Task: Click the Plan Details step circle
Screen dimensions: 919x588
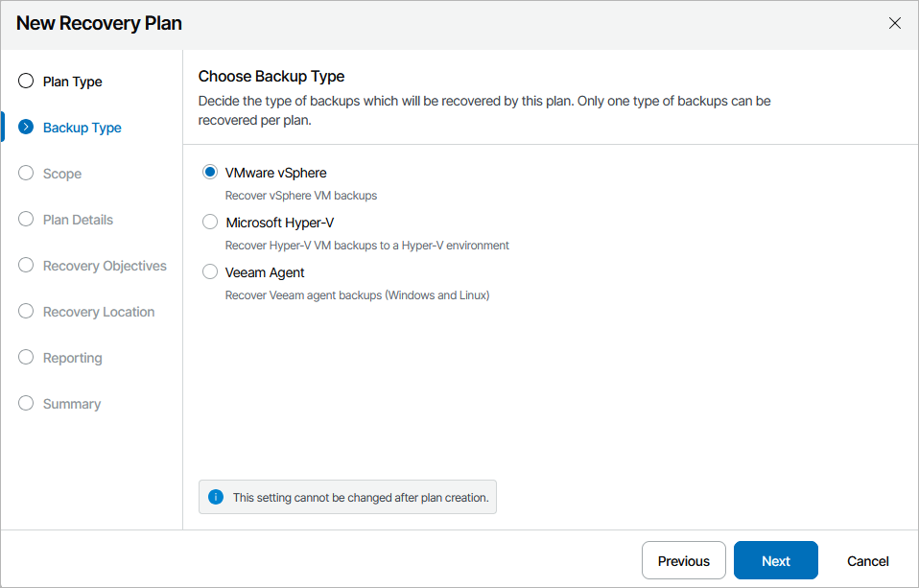Action: click(x=25, y=219)
